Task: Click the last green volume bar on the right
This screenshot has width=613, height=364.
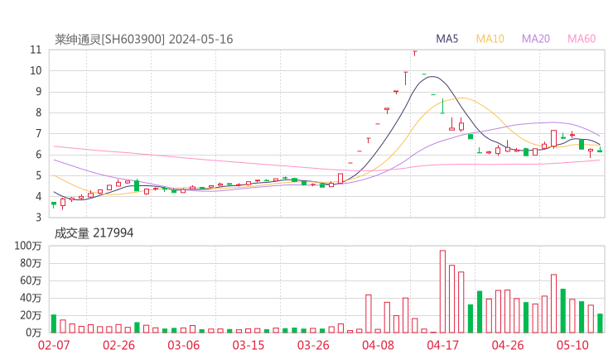Action: click(600, 323)
